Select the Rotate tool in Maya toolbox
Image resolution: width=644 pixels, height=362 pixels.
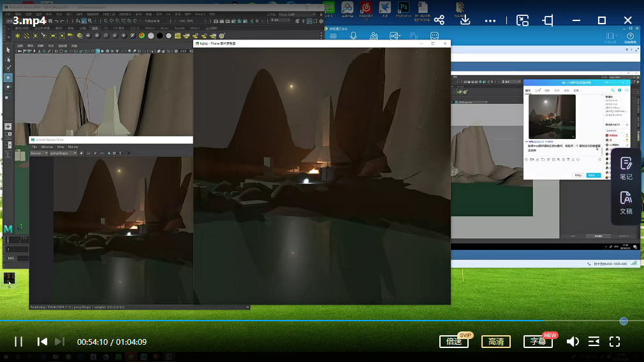8,87
